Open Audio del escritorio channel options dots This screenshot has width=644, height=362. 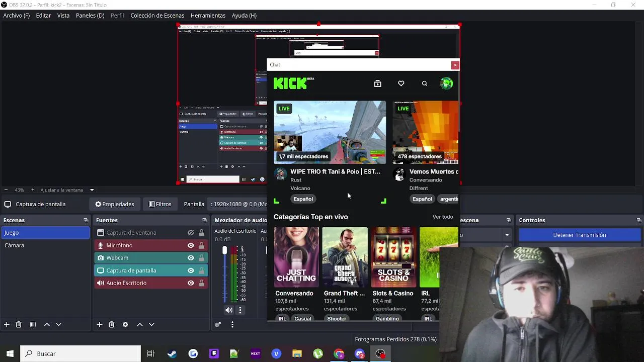(x=240, y=310)
